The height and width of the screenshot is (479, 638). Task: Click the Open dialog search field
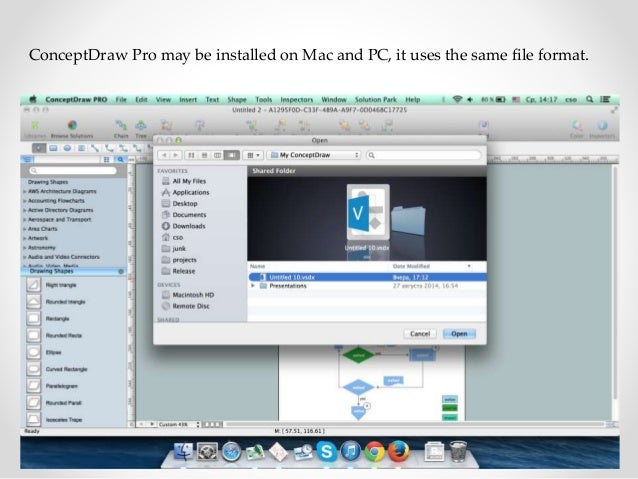(x=423, y=155)
